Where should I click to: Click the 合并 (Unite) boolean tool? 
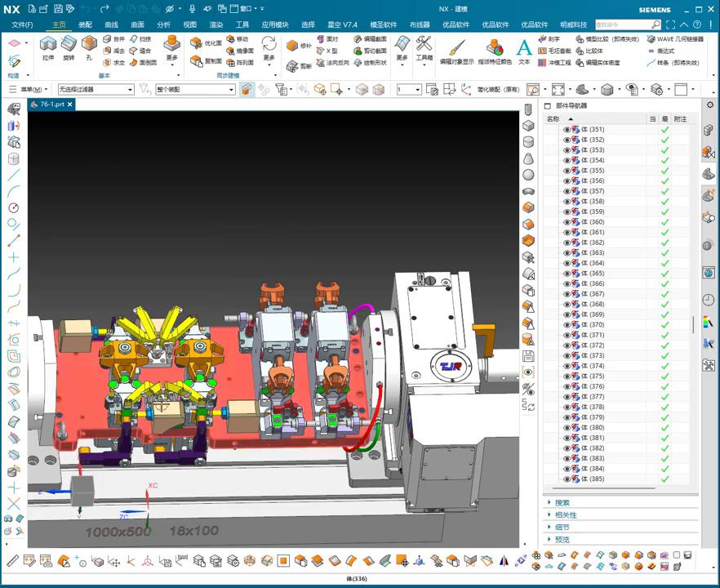tap(114, 38)
